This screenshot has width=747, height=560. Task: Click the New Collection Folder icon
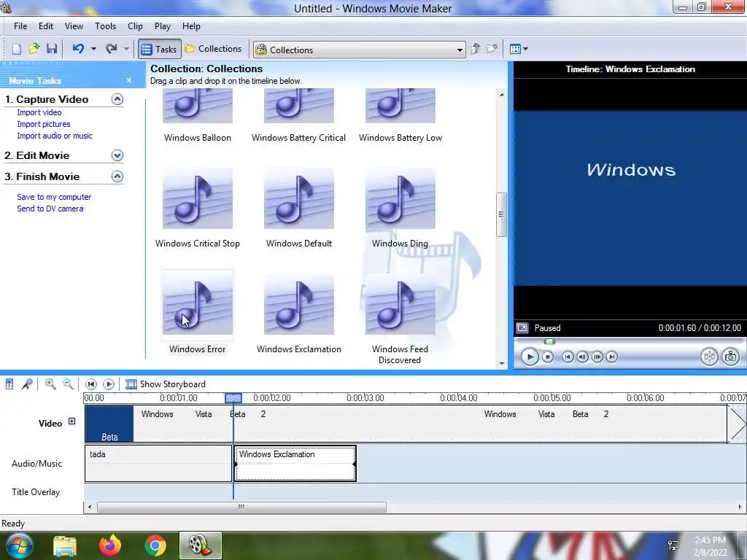[x=492, y=49]
